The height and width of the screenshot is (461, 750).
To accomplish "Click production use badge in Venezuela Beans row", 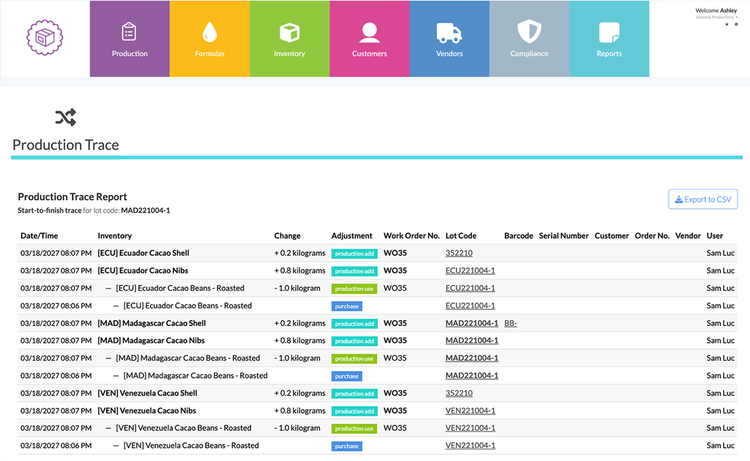I will (354, 428).
